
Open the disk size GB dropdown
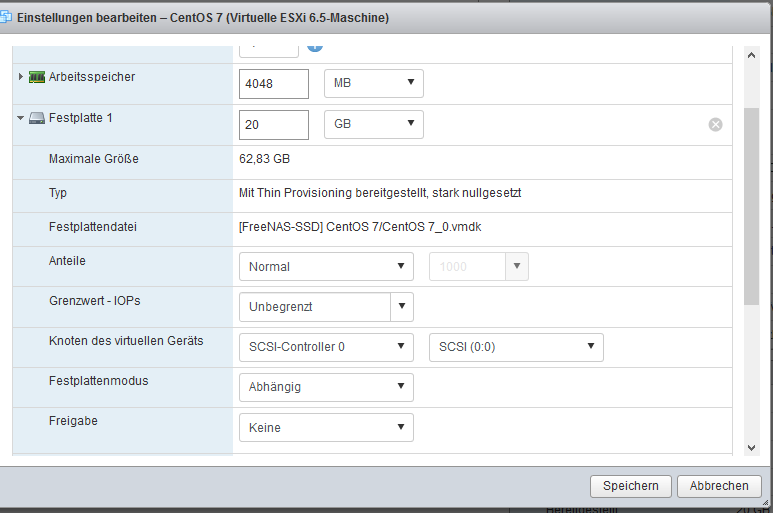(374, 124)
